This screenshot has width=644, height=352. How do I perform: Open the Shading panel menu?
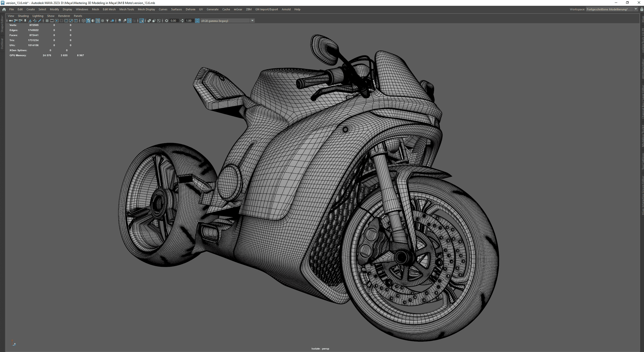point(23,16)
